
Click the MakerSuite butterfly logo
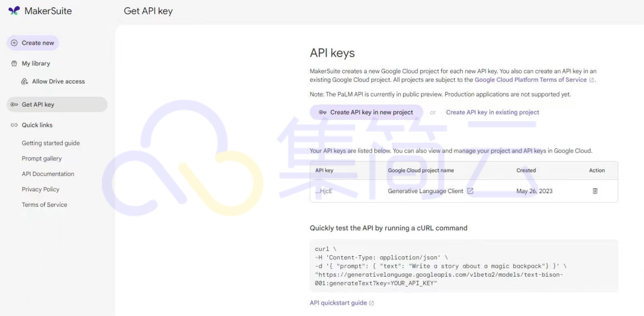(14, 11)
